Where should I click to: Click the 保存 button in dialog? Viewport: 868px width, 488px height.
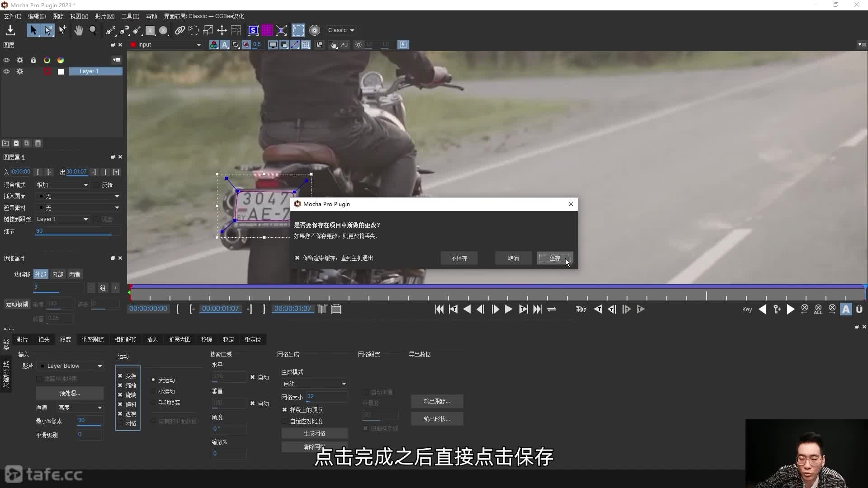point(555,258)
